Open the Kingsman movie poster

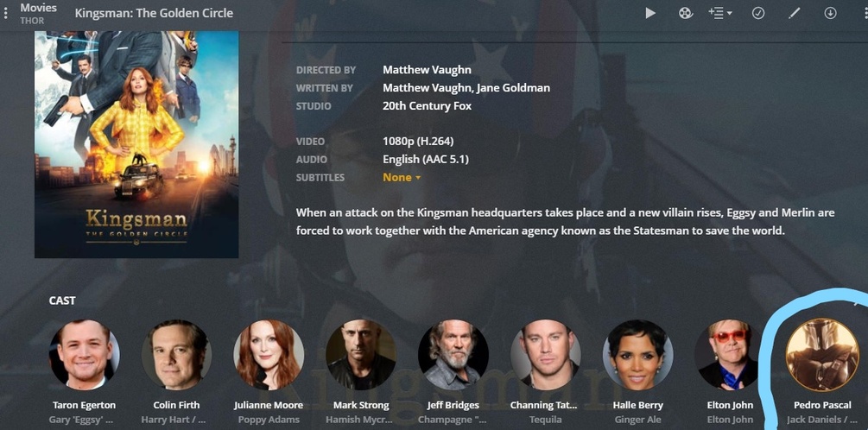click(136, 144)
